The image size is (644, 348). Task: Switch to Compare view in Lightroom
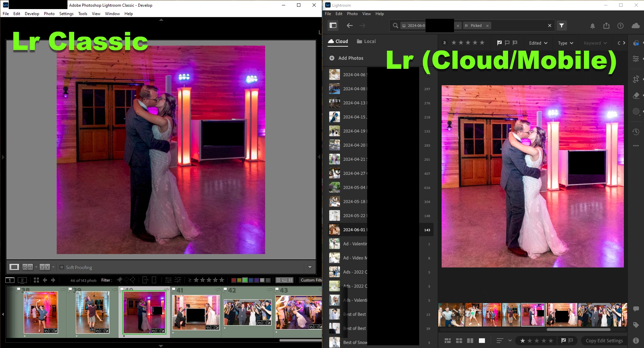[x=470, y=341]
